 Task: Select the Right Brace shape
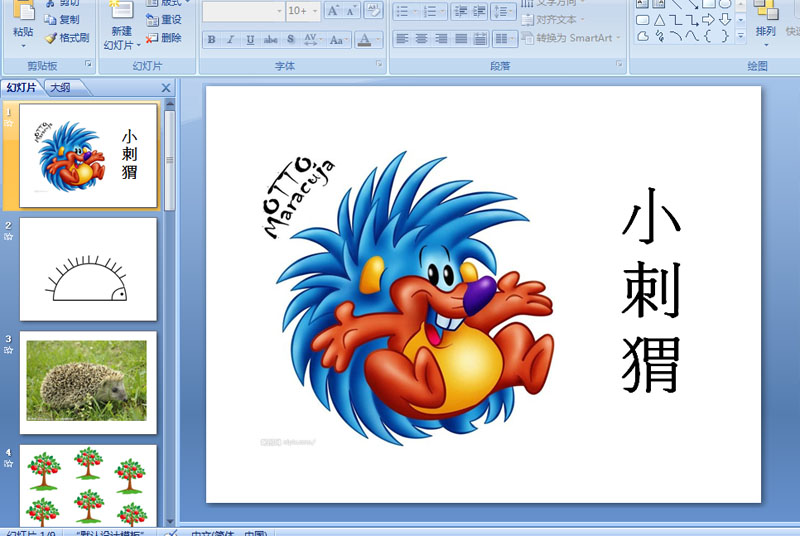[724, 36]
